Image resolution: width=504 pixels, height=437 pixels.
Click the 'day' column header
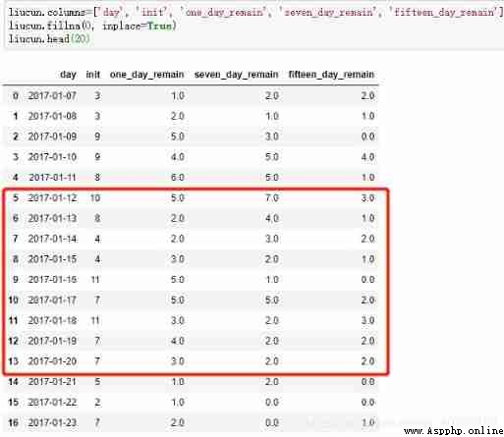click(x=68, y=75)
